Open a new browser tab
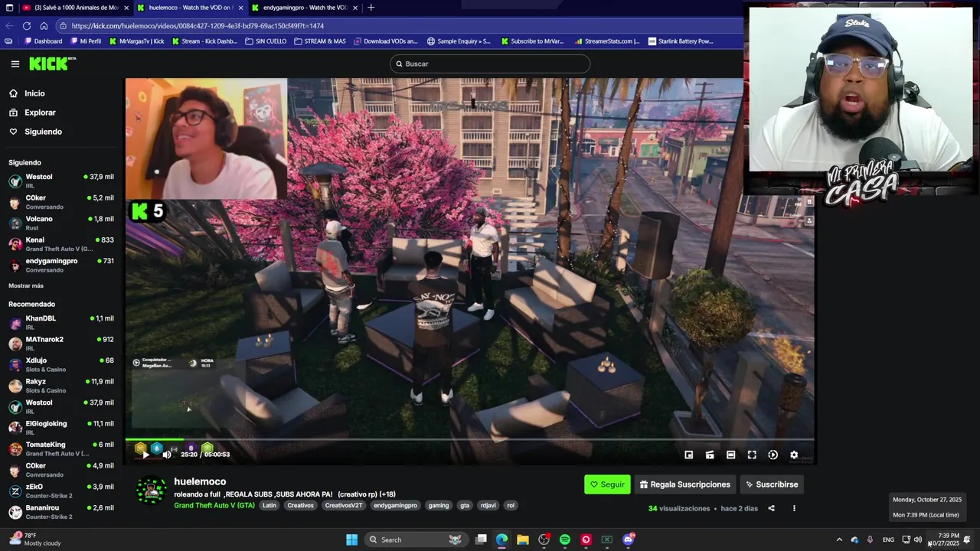This screenshot has width=980, height=551. [371, 8]
